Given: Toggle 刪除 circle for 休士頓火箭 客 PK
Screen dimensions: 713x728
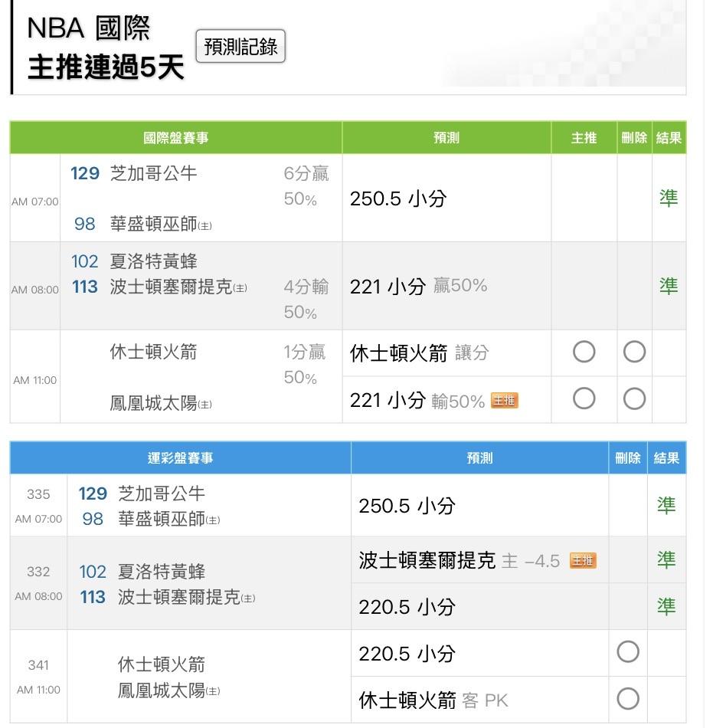Looking at the screenshot, I should click(627, 699).
